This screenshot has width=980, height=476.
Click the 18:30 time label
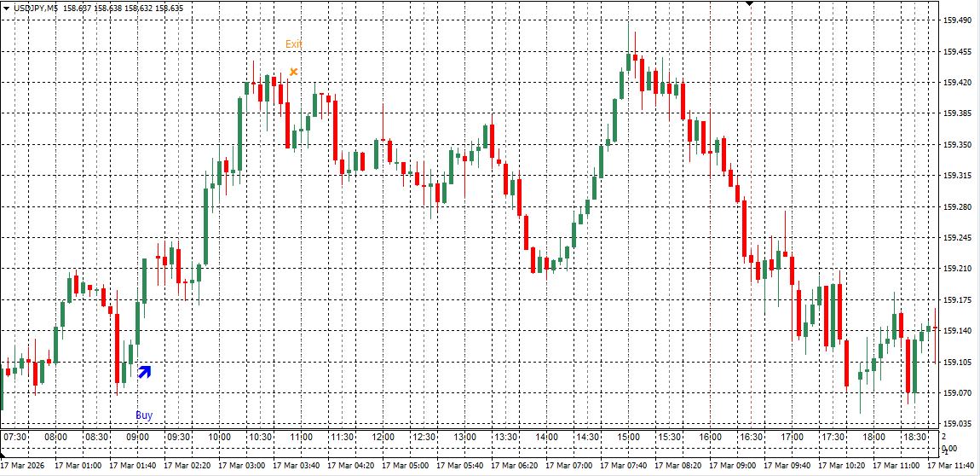pos(914,437)
